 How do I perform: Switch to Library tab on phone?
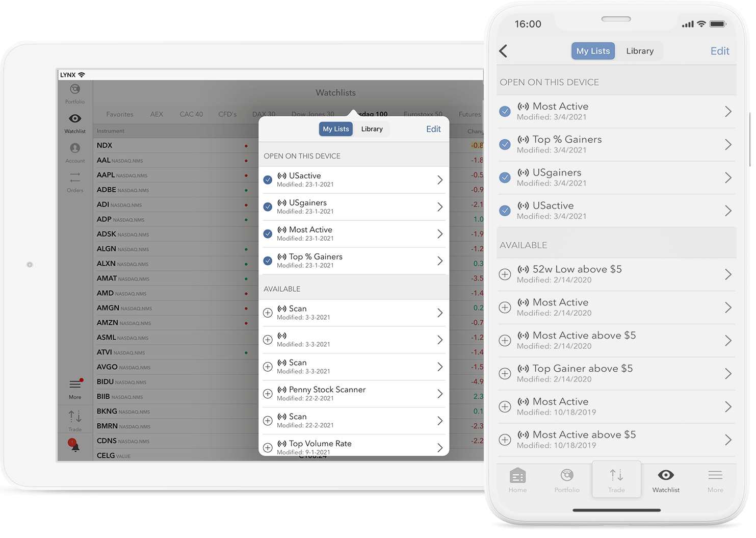(640, 51)
